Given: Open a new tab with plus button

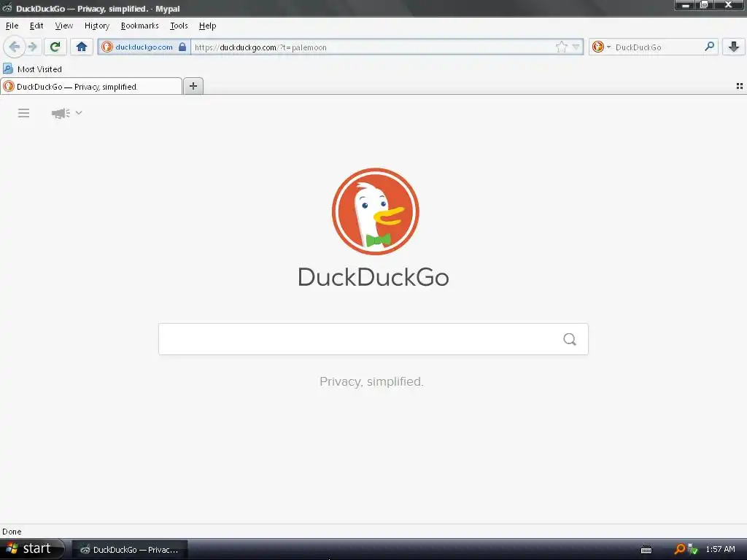Looking at the screenshot, I should [193, 86].
